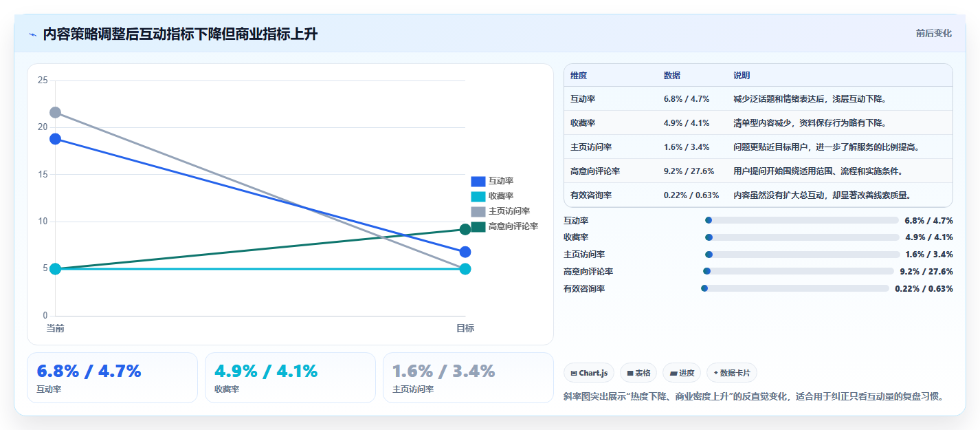Toggle 高意向评论率 legend color box in chart
Viewport: 980px width, 430px height.
point(478,226)
